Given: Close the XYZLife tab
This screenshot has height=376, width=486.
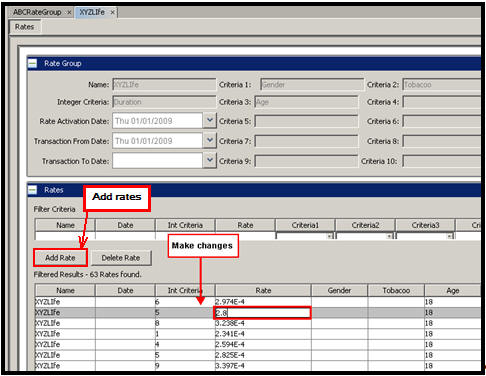Looking at the screenshot, I should (x=113, y=13).
